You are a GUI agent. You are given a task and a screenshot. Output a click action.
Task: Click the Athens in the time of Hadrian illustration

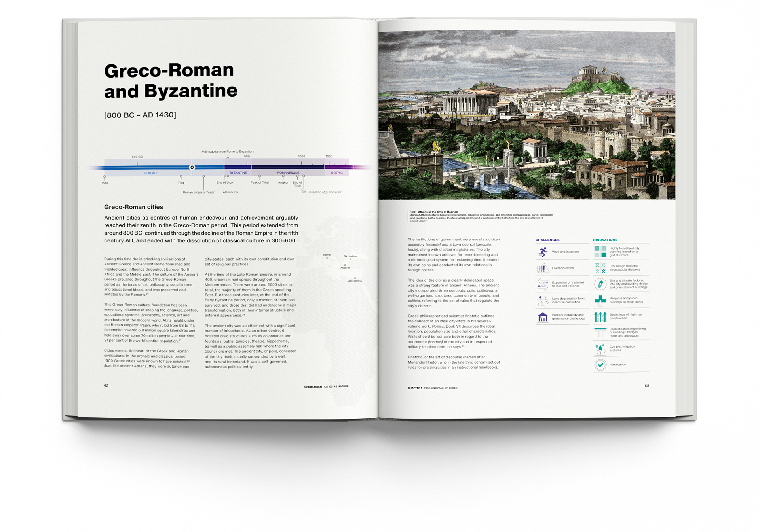527,115
